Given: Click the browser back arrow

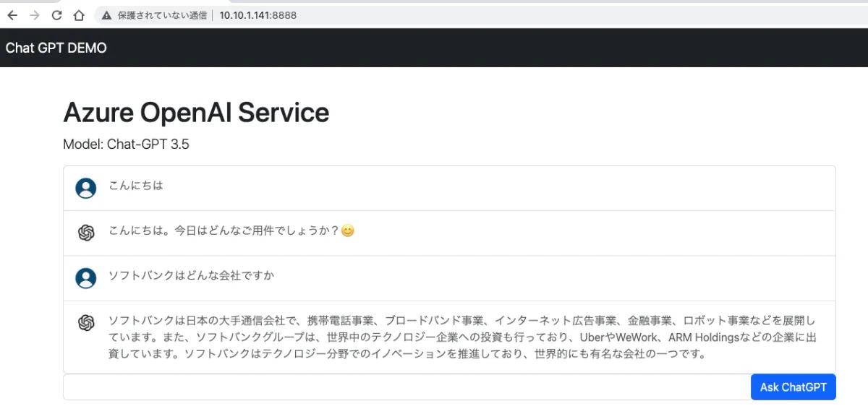Looking at the screenshot, I should pyautogui.click(x=12, y=14).
